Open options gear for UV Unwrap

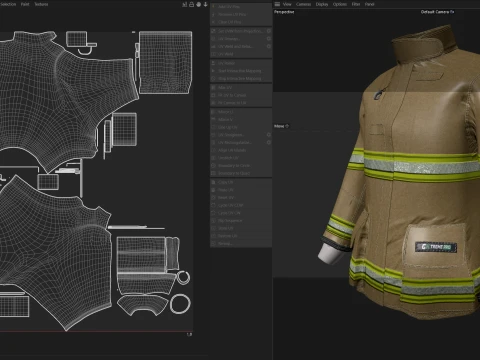click(269, 39)
